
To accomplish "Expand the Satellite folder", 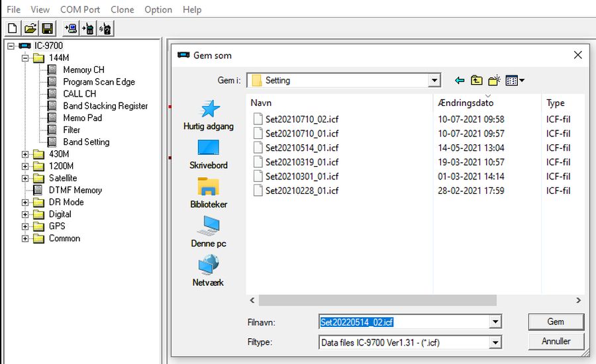I will click(25, 178).
